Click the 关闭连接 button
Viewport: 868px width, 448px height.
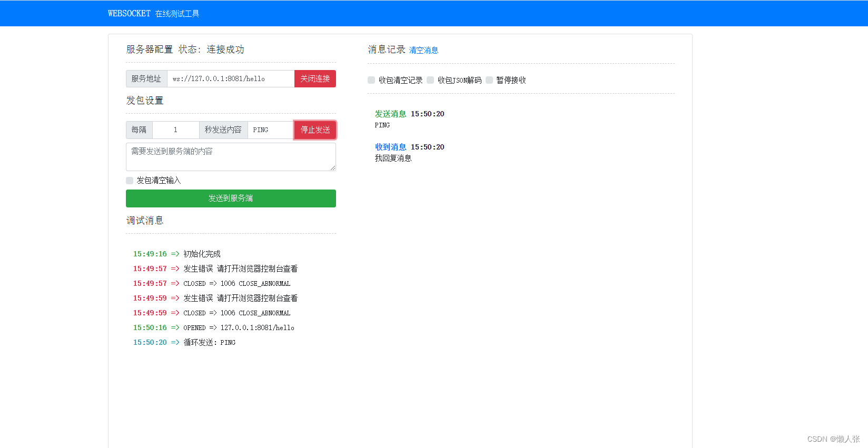pos(315,78)
